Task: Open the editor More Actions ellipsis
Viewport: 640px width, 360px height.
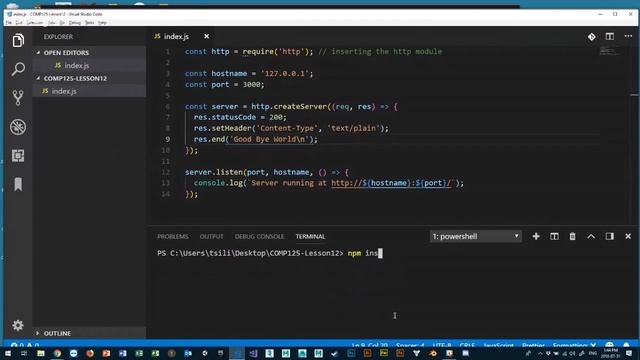Action: (x=628, y=36)
